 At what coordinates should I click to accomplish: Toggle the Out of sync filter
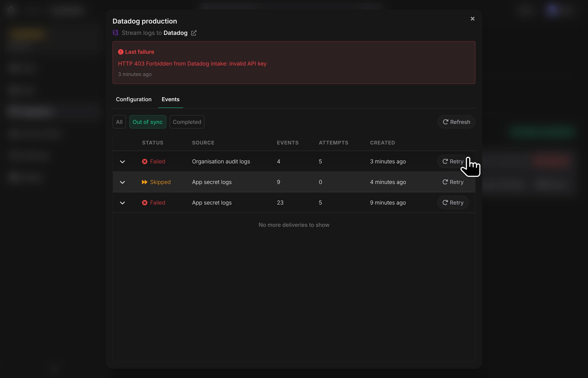pos(147,122)
